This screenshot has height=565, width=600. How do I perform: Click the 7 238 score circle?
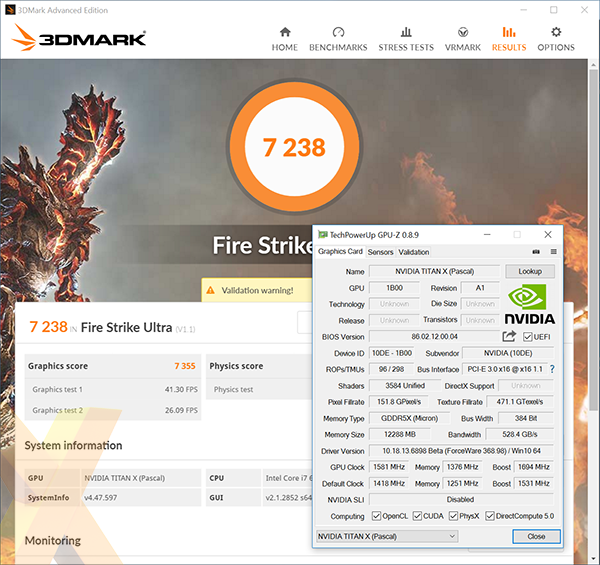tap(294, 146)
